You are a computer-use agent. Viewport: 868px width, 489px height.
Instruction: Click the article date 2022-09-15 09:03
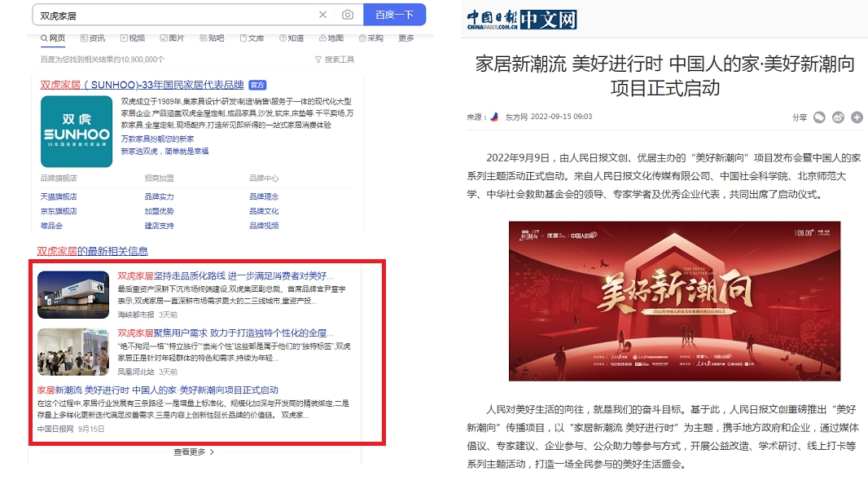pos(561,117)
